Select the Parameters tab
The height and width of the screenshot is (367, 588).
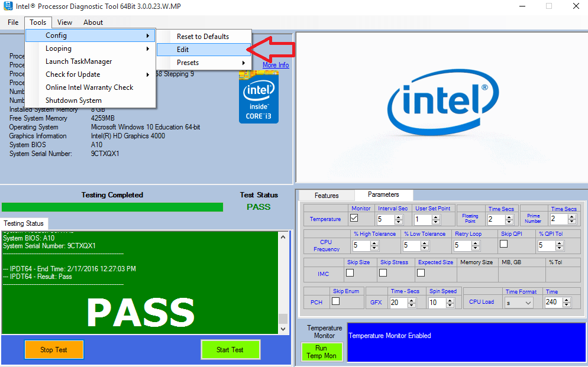[x=383, y=194]
